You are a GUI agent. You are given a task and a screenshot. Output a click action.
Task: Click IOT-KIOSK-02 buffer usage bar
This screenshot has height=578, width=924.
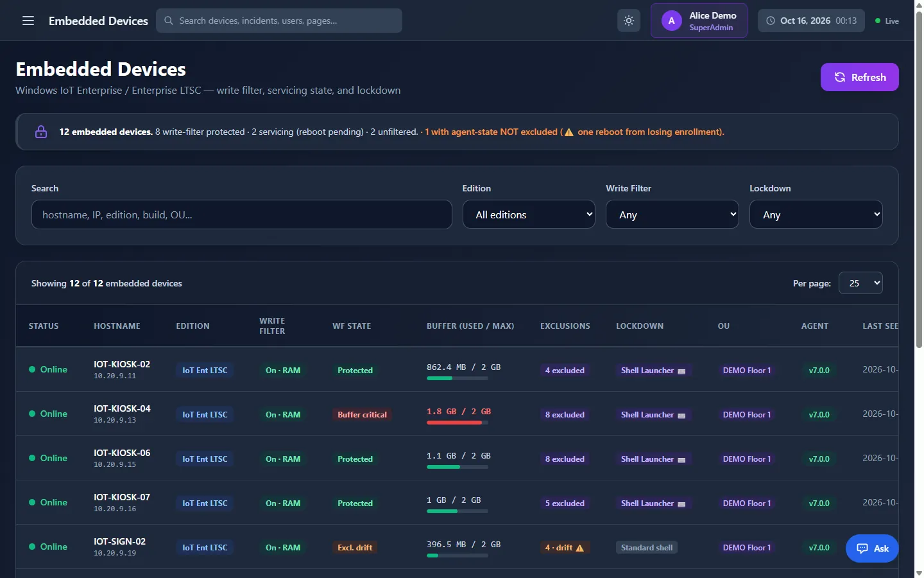(458, 378)
